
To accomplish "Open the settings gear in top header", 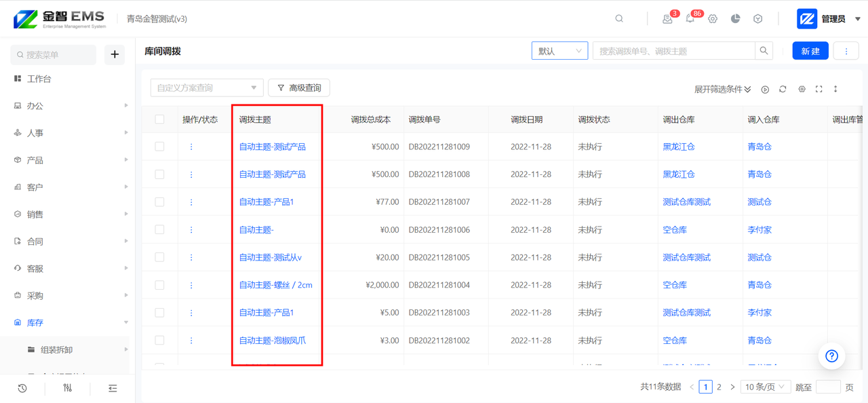I will coord(713,19).
